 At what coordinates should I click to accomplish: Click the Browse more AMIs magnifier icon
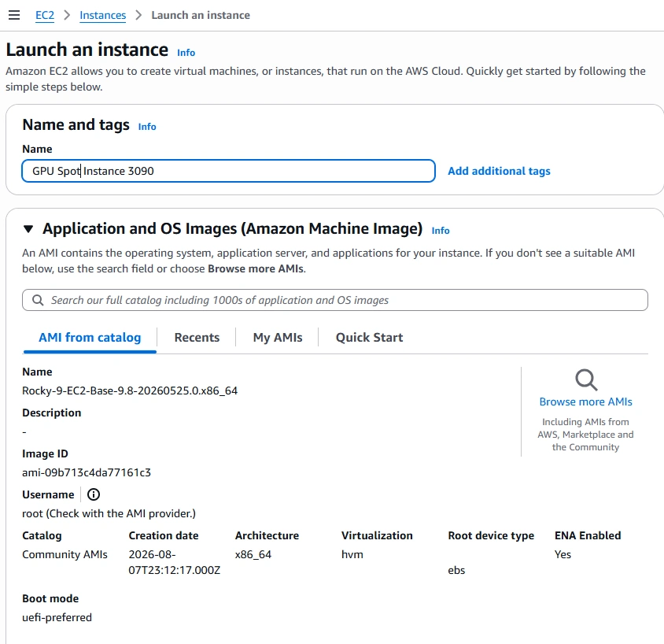click(586, 379)
